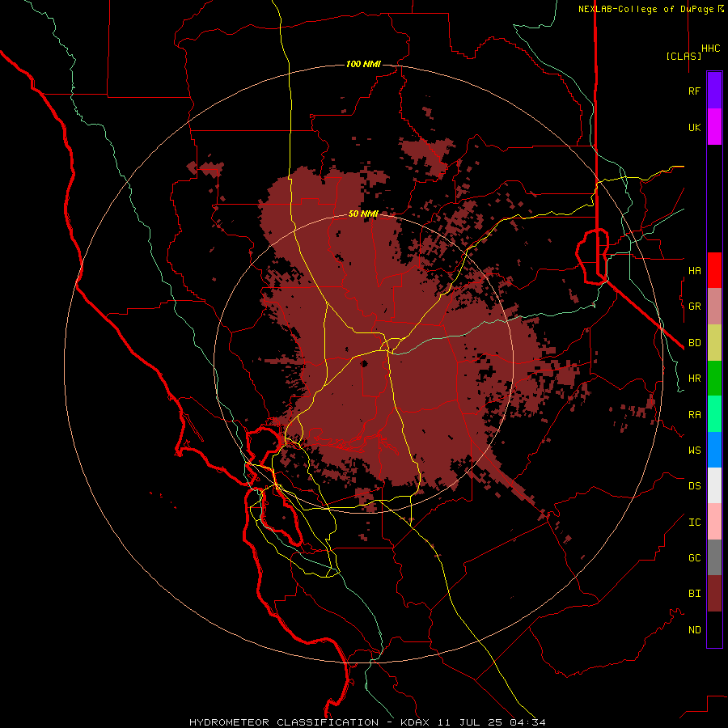Click the DS white legend swatch
Viewport: 728px width, 728px height.
click(x=714, y=485)
